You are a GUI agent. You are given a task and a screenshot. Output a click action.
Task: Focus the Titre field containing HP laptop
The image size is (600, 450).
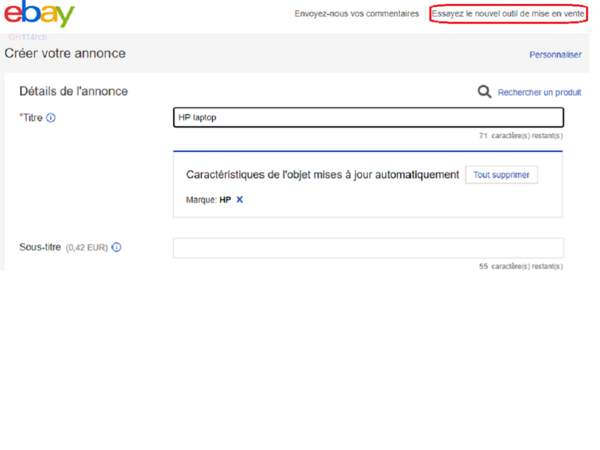[368, 117]
